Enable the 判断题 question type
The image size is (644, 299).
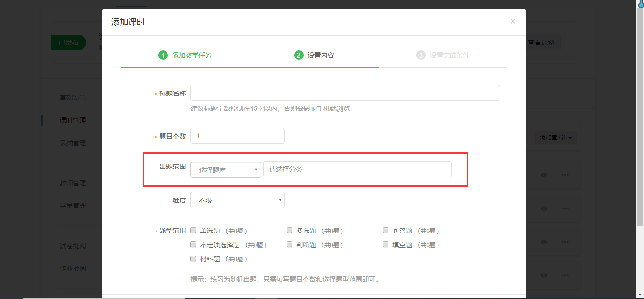(289, 245)
